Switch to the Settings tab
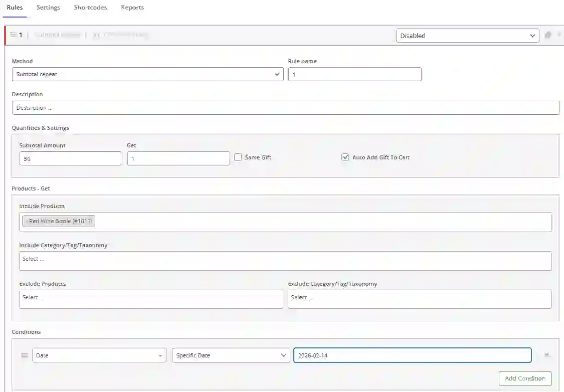Image resolution: width=564 pixels, height=392 pixels. 48,8
